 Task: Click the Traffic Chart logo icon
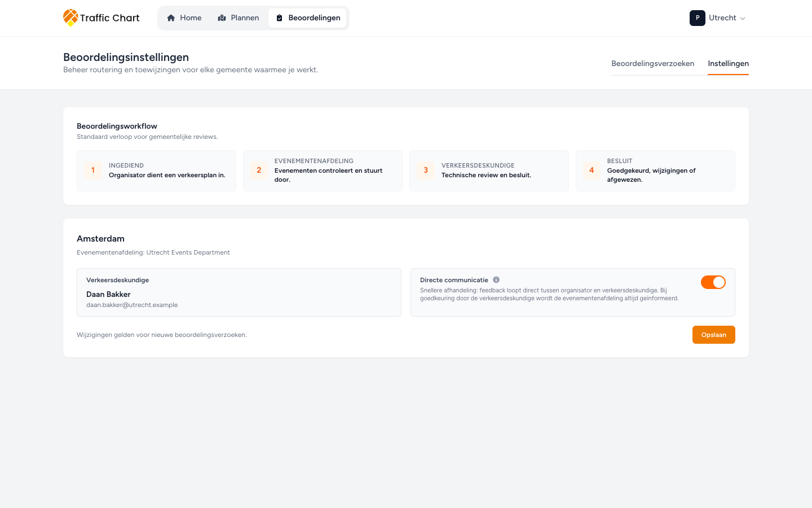coord(70,17)
